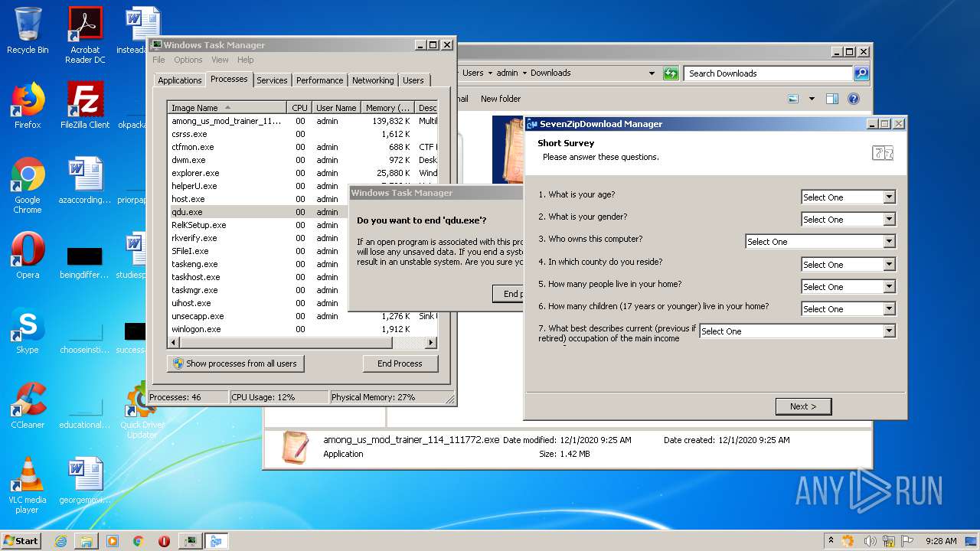Click the volume icon in the system tray
The width and height of the screenshot is (980, 551).
point(870,541)
